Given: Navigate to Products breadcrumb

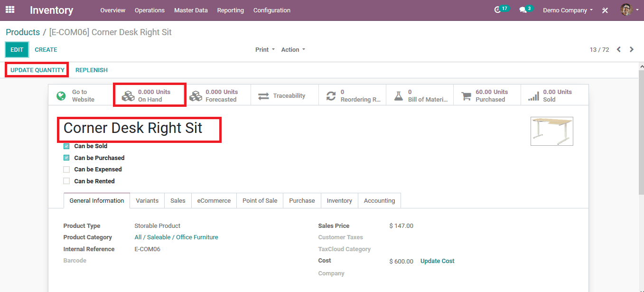Looking at the screenshot, I should tap(23, 32).
